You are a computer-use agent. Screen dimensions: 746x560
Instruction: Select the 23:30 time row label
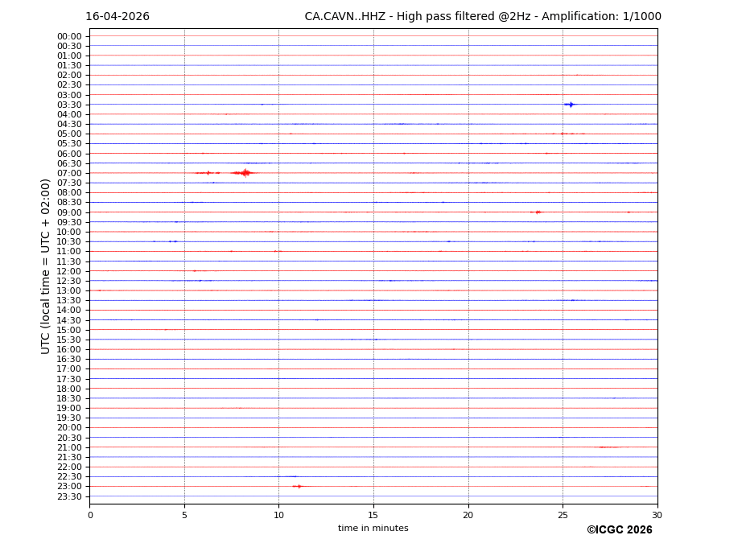69,496
